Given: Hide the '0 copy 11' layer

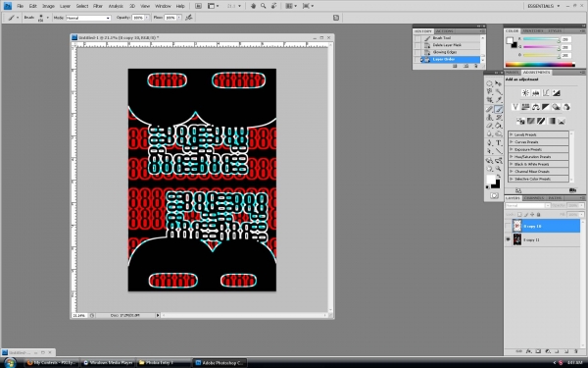Looking at the screenshot, I should point(508,239).
